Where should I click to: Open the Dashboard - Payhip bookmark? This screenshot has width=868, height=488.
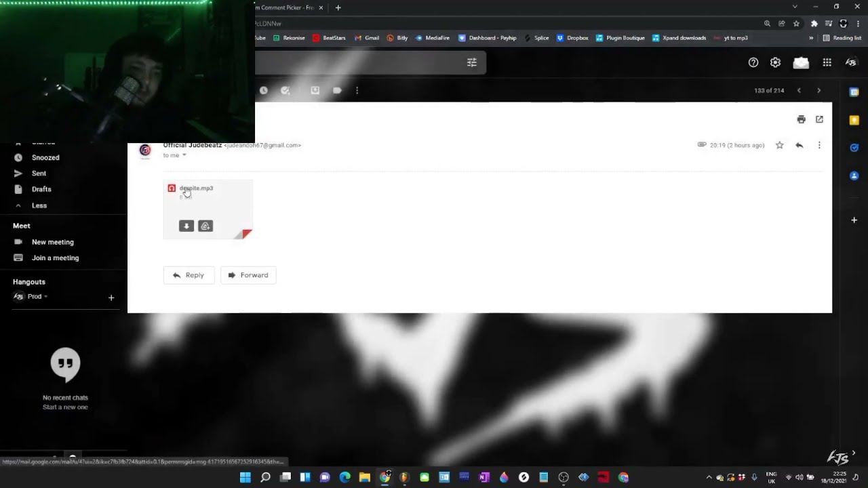[488, 38]
